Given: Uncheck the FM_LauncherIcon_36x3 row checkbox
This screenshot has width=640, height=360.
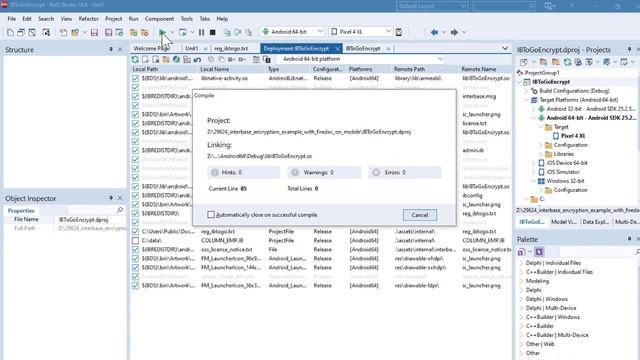Looking at the screenshot, I should point(135,286).
